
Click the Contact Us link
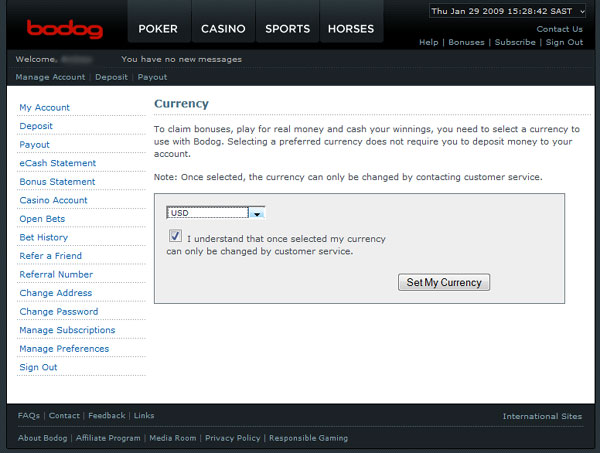coord(559,29)
